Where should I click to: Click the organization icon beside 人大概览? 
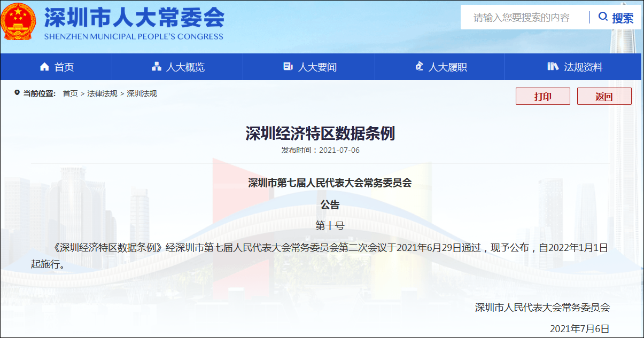point(157,67)
